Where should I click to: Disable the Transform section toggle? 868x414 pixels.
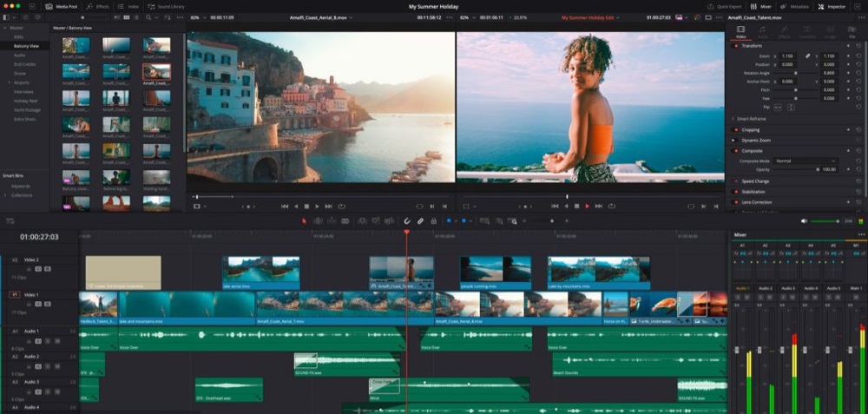click(x=736, y=45)
